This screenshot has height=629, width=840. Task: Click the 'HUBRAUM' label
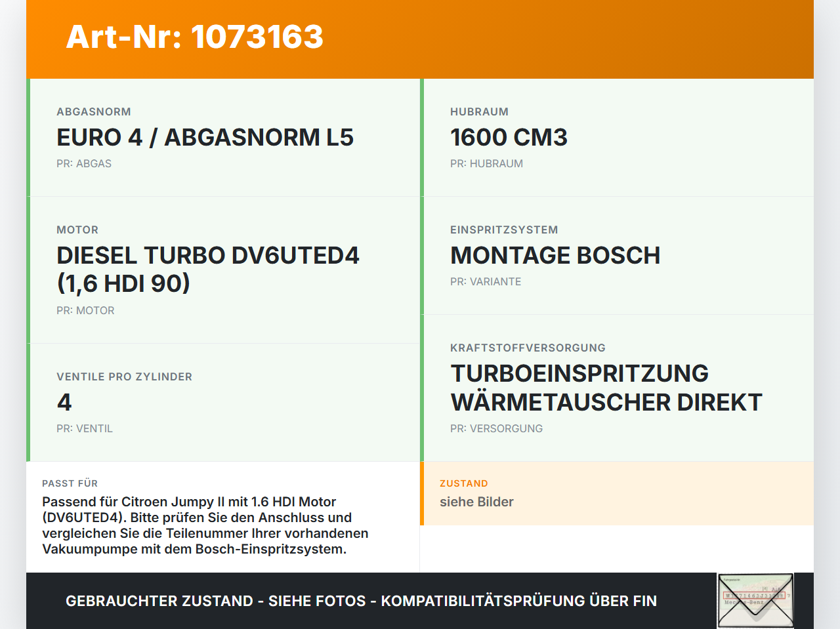(479, 112)
